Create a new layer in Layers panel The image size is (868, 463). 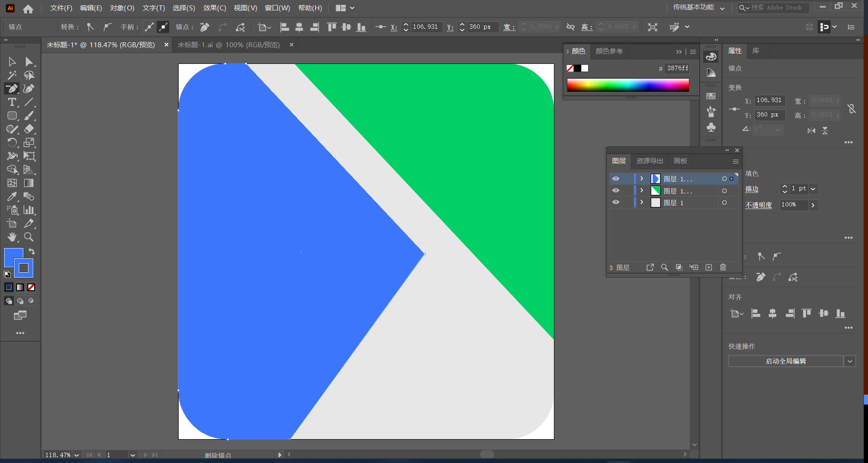(x=709, y=267)
